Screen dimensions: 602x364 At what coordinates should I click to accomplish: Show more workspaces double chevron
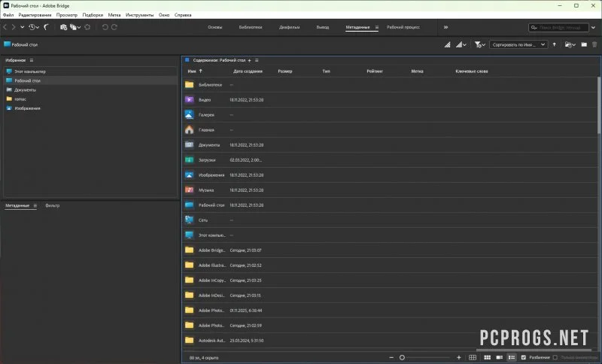click(x=445, y=27)
